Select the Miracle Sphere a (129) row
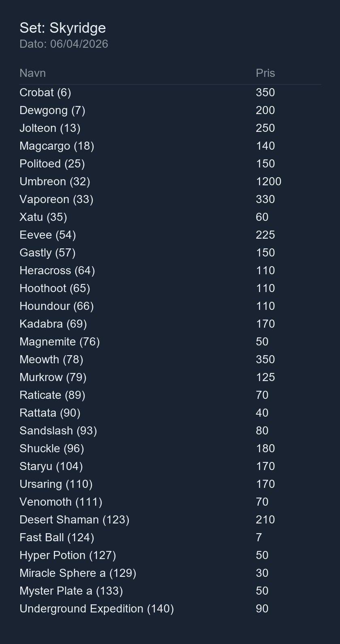Image resolution: width=340 pixels, height=644 pixels. pos(170,573)
